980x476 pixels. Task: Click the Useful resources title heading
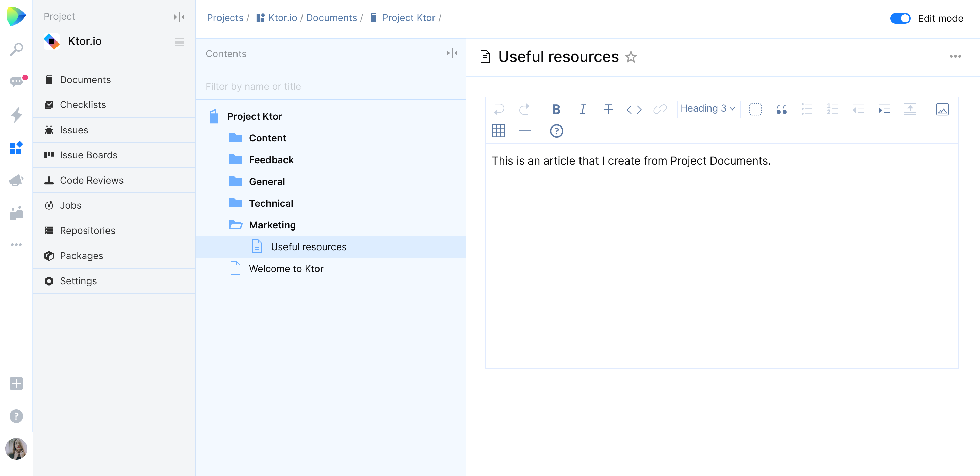click(558, 57)
